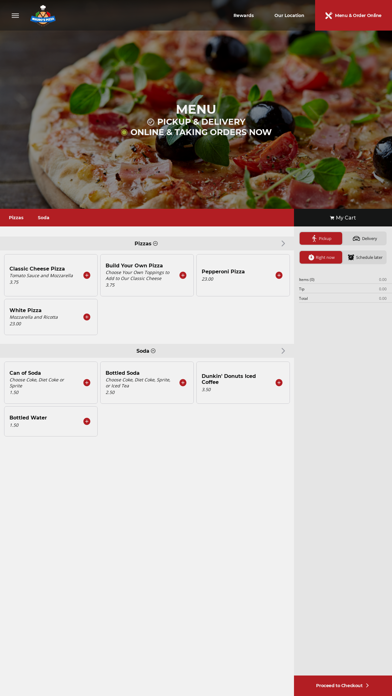Add Build Your Own Pizza with plus

183,275
